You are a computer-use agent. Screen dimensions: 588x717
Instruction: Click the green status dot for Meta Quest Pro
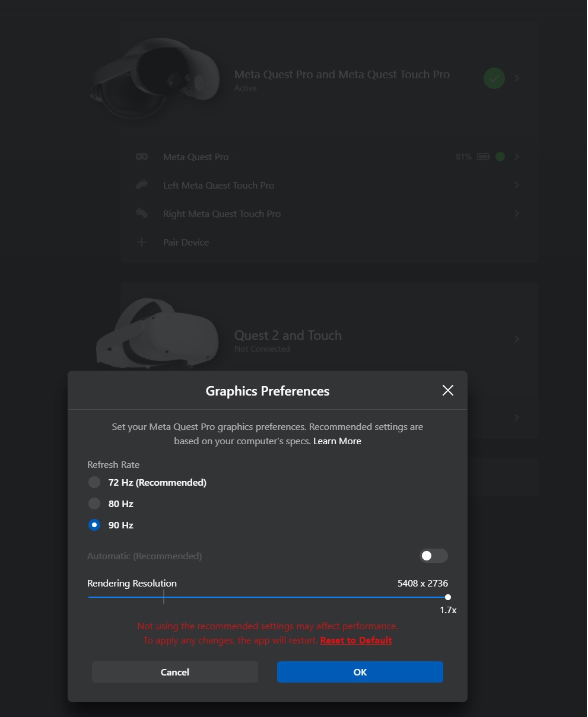500,157
